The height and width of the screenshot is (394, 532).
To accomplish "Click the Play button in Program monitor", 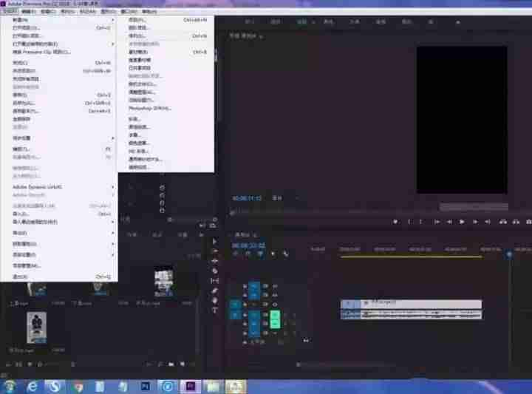I will tap(462, 222).
